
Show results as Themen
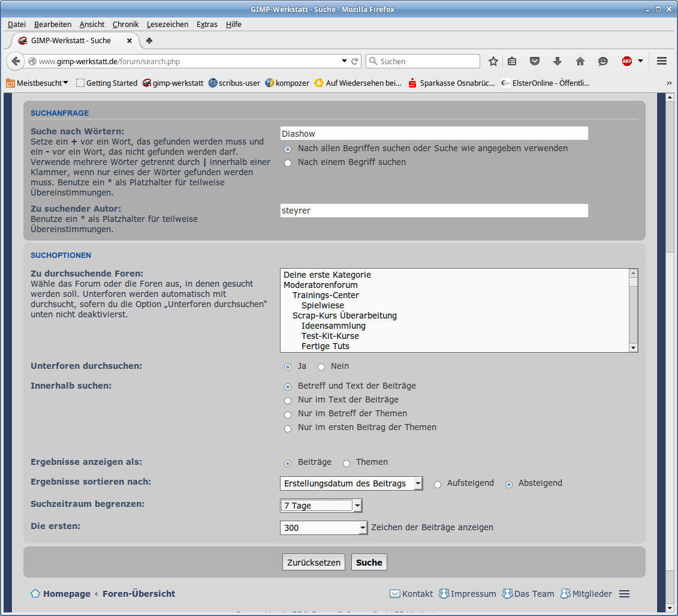pos(346,463)
